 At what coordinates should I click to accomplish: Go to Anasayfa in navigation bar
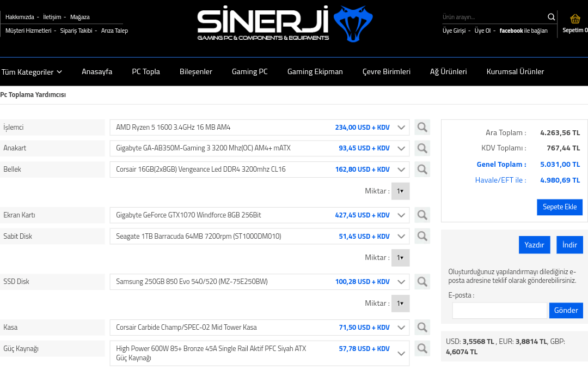(97, 71)
